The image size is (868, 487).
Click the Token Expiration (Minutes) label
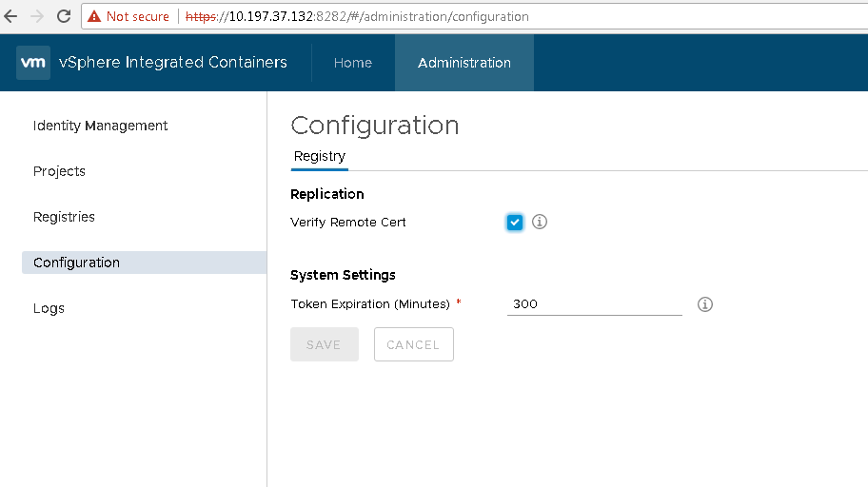370,304
